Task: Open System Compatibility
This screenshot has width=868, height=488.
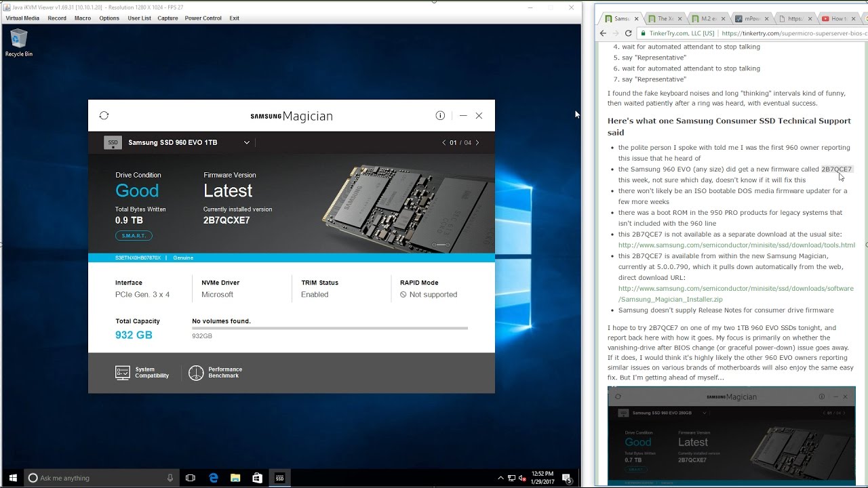Action: [x=142, y=373]
